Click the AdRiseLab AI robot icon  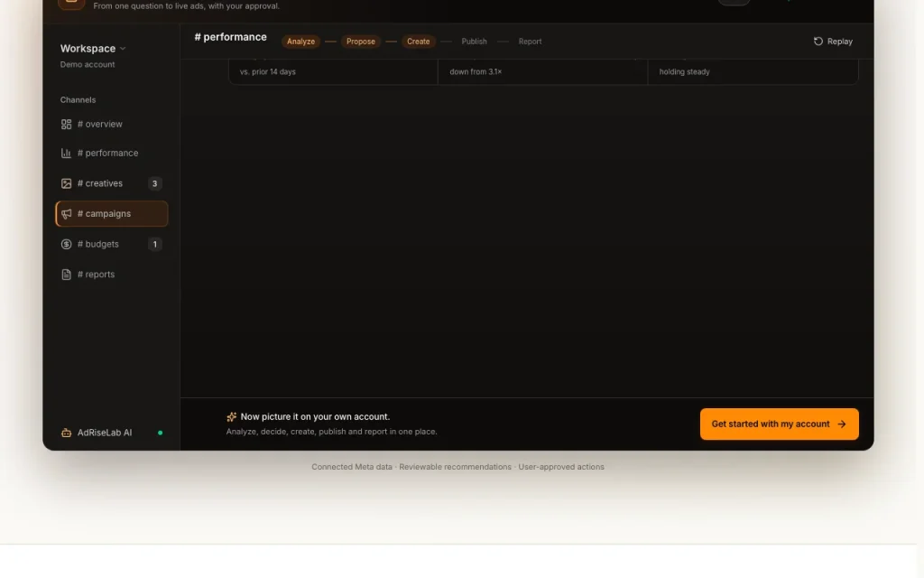tap(66, 433)
